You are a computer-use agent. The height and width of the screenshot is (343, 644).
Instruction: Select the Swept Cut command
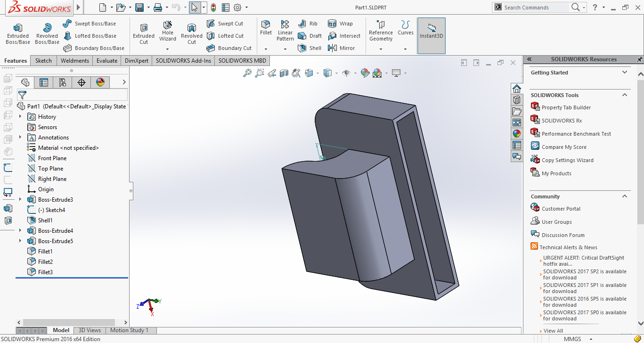(x=225, y=24)
